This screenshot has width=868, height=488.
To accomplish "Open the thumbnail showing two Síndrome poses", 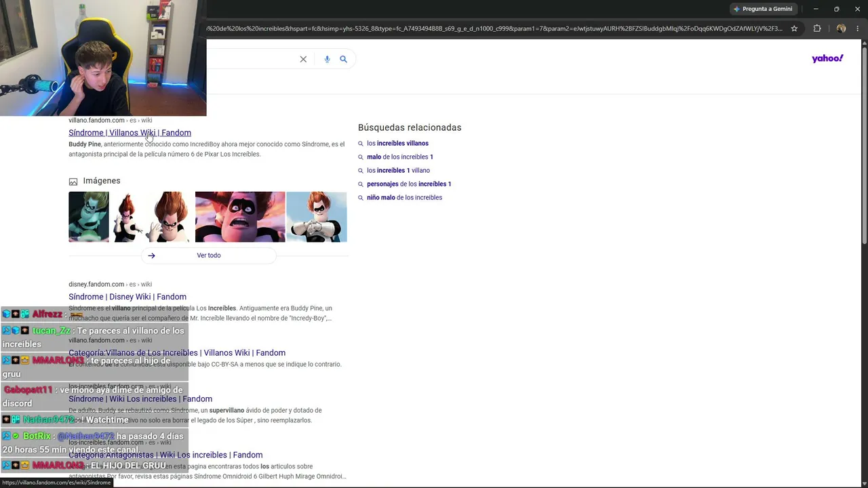I will pyautogui.click(x=152, y=217).
